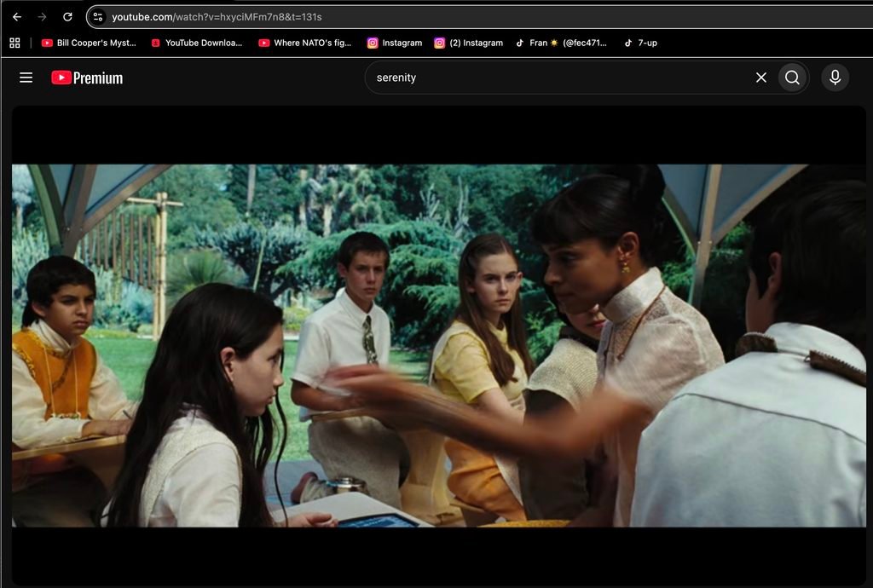
Task: Open the YouTube hamburger guide menu
Action: coord(26,78)
